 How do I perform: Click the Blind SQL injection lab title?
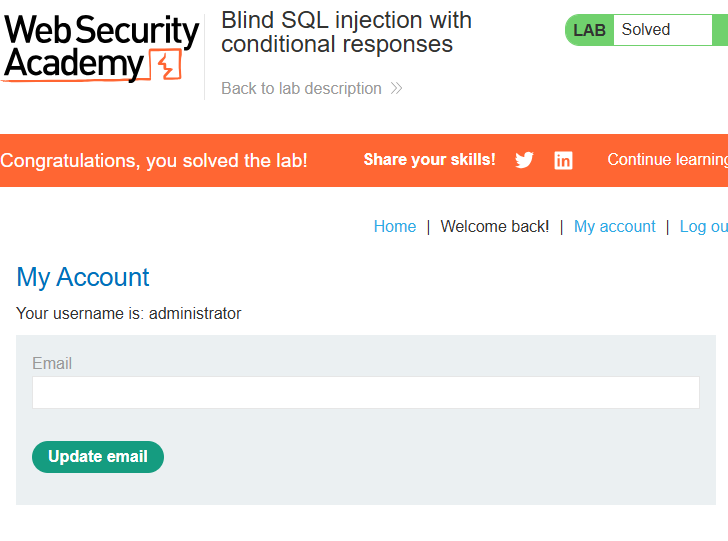point(346,32)
